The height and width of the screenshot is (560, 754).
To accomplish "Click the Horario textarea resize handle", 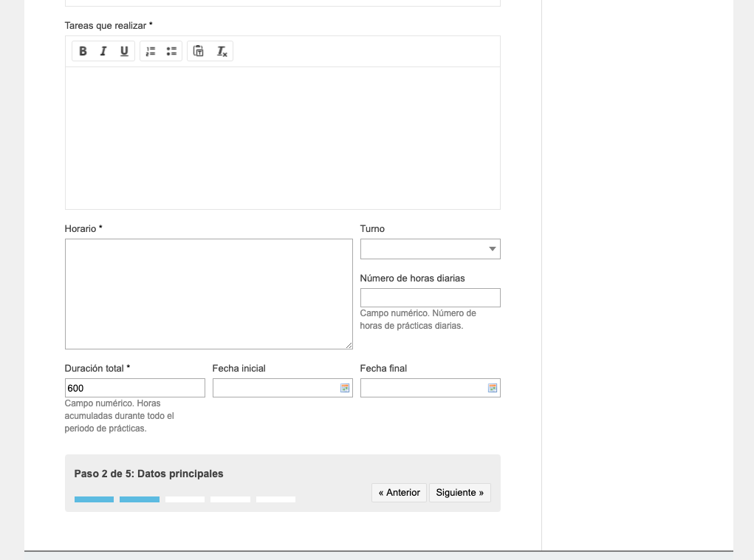I will pos(349,345).
